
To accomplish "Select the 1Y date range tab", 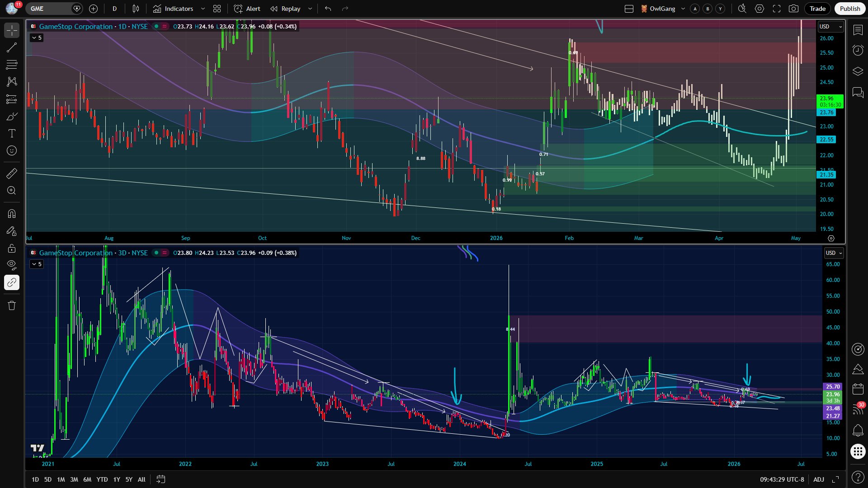I will tap(117, 479).
